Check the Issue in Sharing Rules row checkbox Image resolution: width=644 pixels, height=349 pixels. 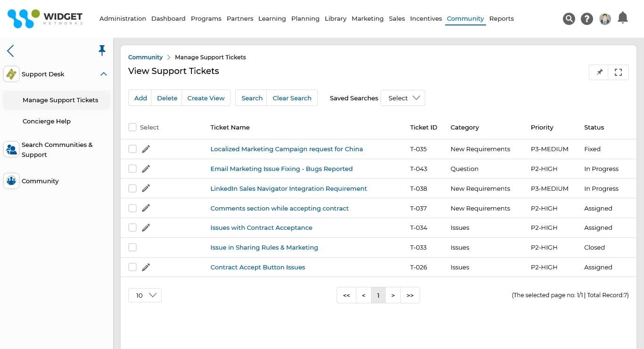point(132,247)
